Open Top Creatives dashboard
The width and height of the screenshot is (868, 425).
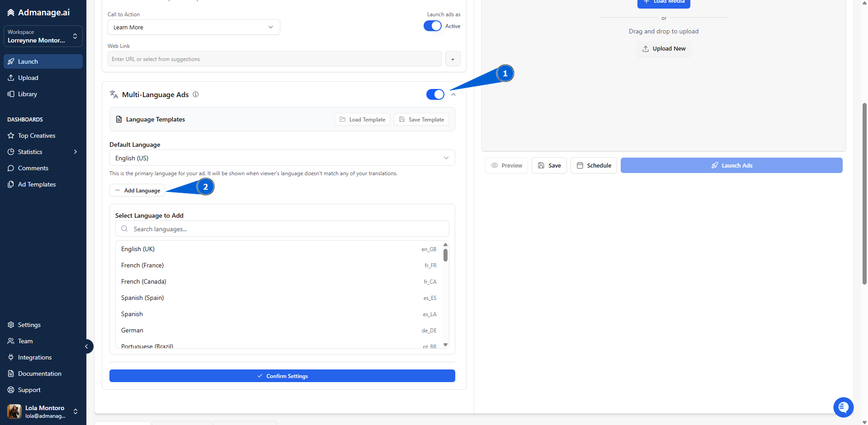tap(43, 135)
